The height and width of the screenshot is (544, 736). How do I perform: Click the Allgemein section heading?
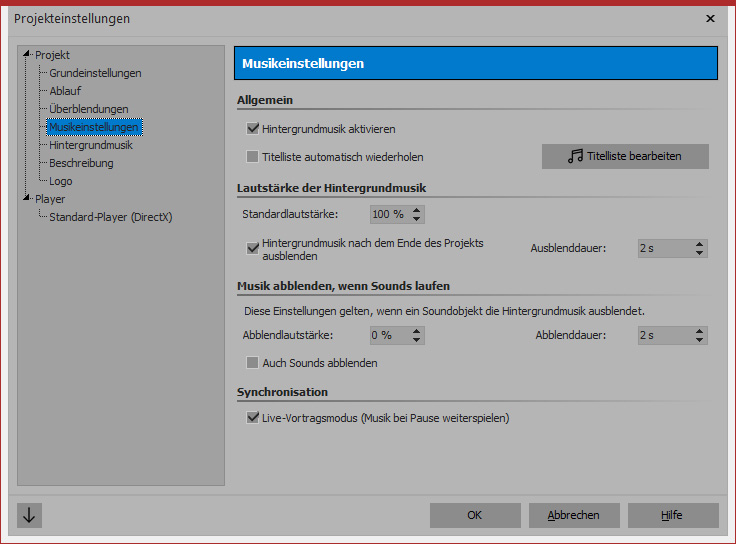[265, 100]
